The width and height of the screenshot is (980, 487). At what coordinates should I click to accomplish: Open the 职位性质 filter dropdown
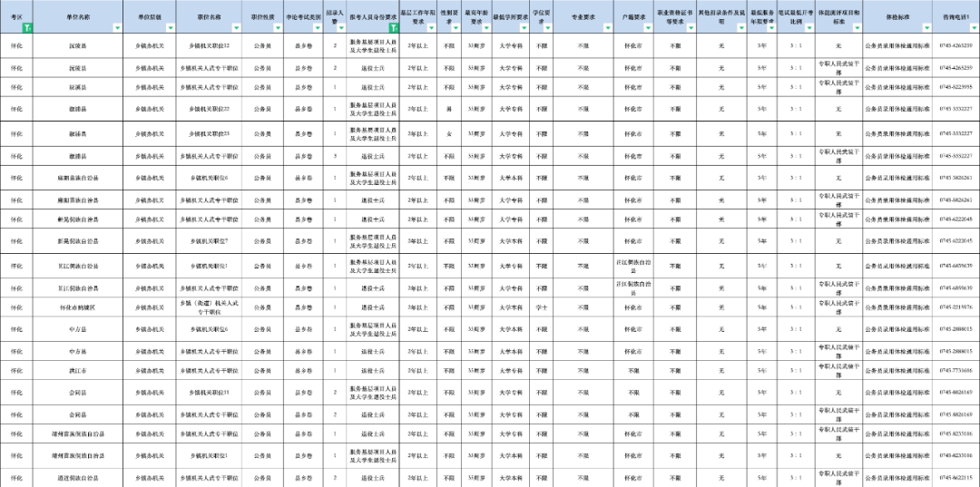[x=275, y=28]
